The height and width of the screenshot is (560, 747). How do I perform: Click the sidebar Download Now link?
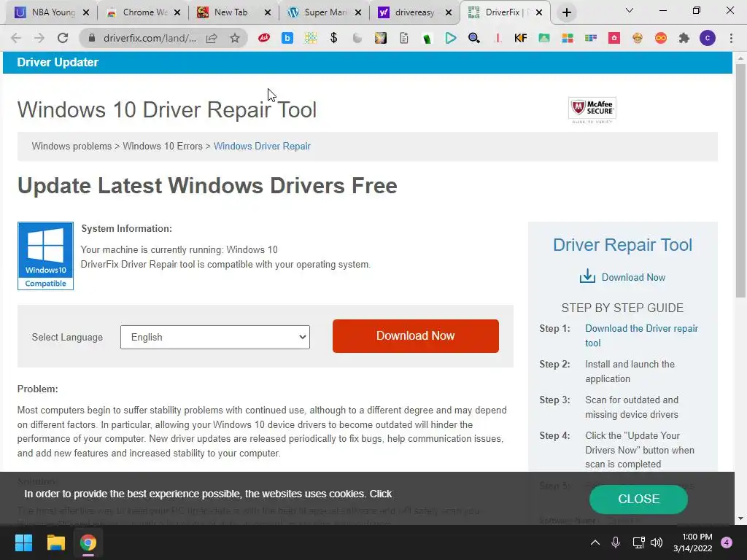(633, 277)
